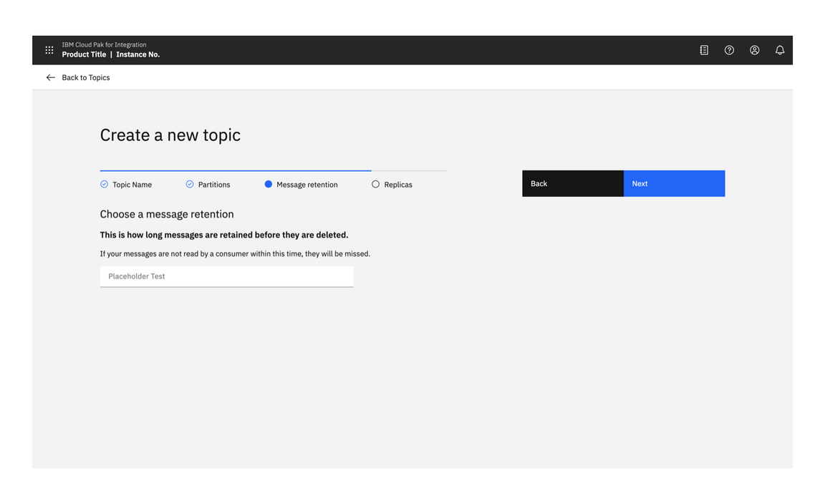
Task: Click the Message retention step label
Action: tap(307, 185)
